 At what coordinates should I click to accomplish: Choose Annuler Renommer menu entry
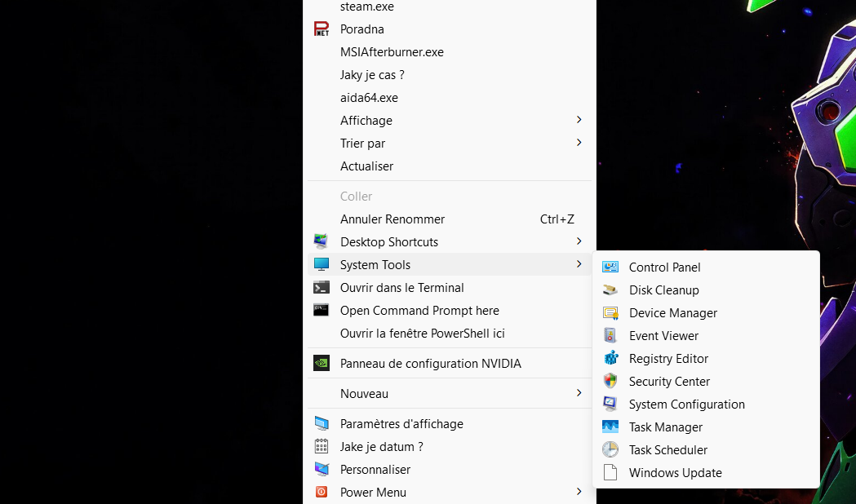click(393, 219)
